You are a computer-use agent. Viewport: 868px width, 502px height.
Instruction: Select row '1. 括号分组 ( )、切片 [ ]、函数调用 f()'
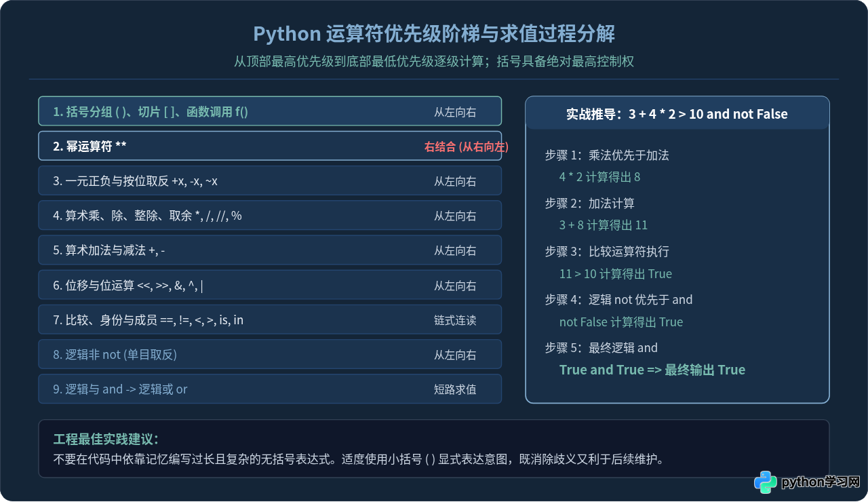pyautogui.click(x=270, y=111)
